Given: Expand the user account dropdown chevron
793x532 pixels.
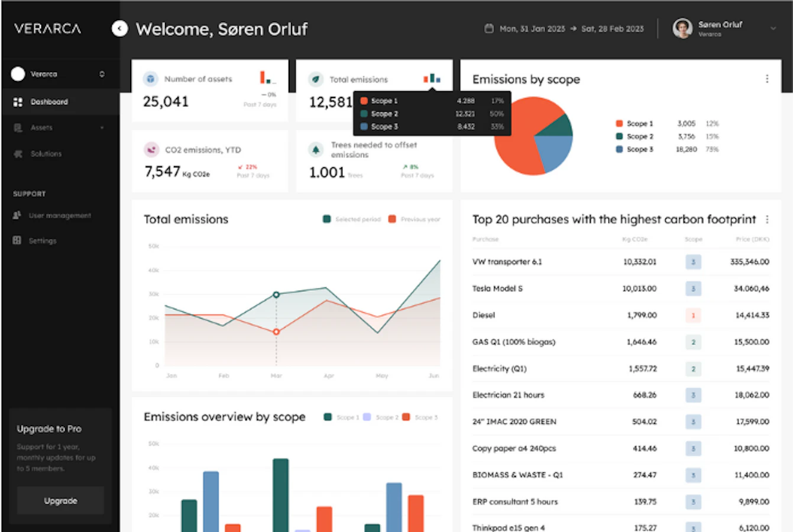Looking at the screenshot, I should [x=773, y=28].
